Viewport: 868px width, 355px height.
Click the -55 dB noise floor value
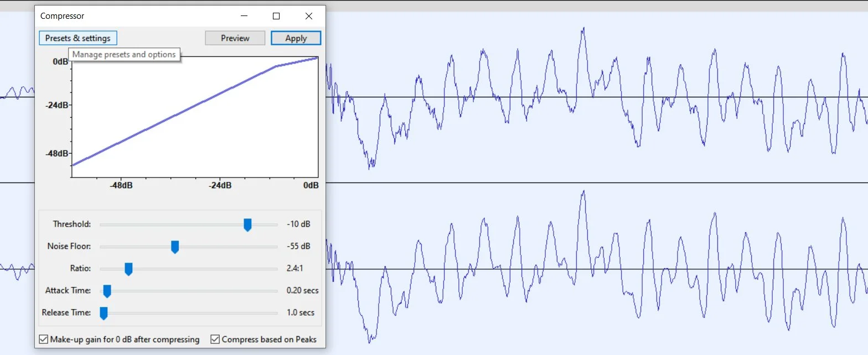[x=298, y=247]
